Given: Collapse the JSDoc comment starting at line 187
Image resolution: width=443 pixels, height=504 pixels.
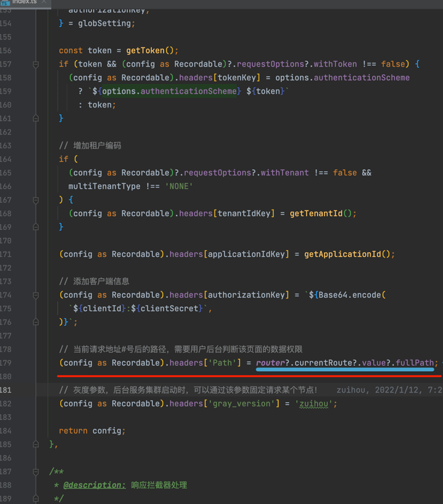Looking at the screenshot, I should (x=36, y=472).
